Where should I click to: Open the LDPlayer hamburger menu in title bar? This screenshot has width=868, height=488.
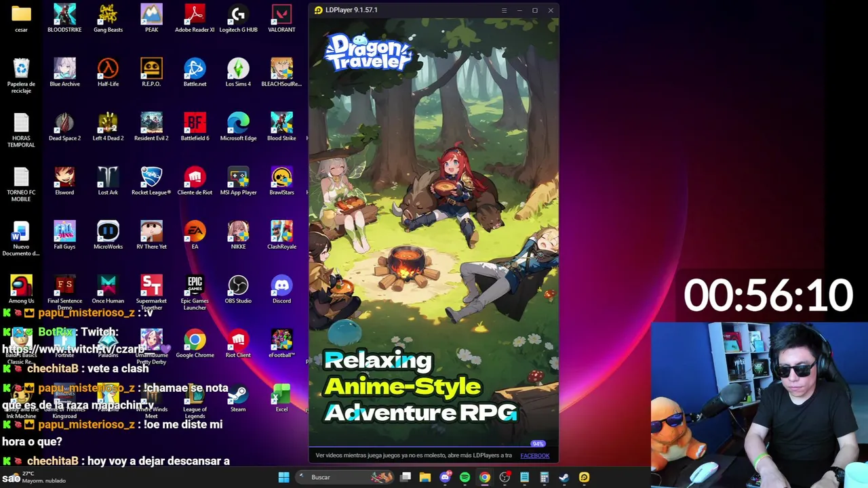[504, 10]
